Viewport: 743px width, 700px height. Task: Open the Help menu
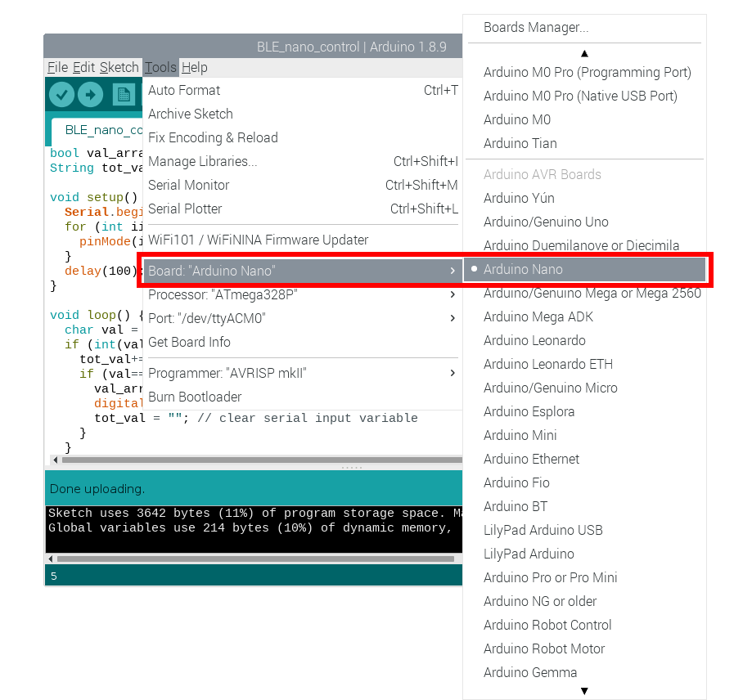(195, 67)
